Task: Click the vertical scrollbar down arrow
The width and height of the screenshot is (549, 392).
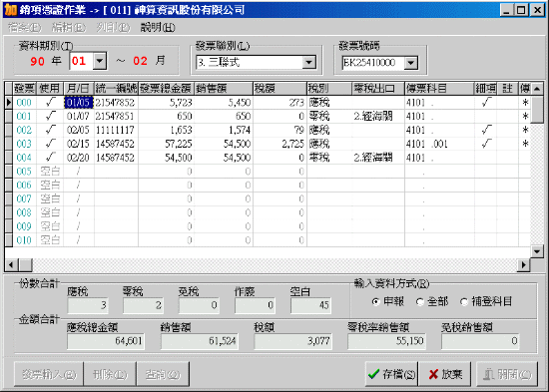Action: (537, 251)
